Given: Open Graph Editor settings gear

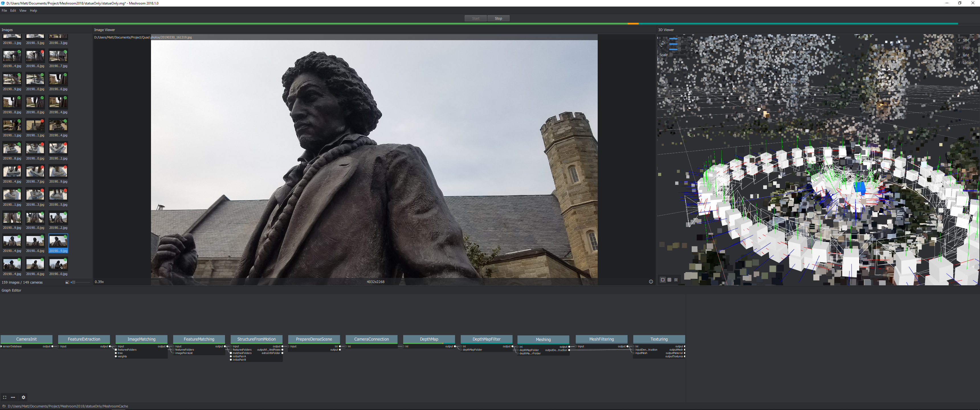Looking at the screenshot, I should pos(24,397).
